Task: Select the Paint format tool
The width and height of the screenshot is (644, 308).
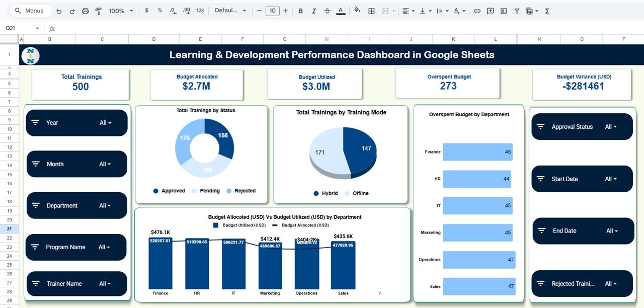Action: pyautogui.click(x=99, y=11)
